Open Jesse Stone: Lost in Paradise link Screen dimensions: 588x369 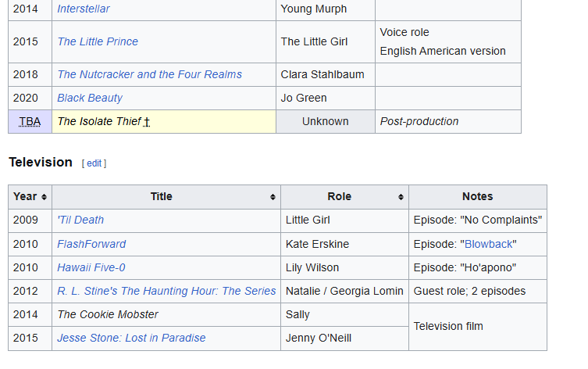[131, 338]
